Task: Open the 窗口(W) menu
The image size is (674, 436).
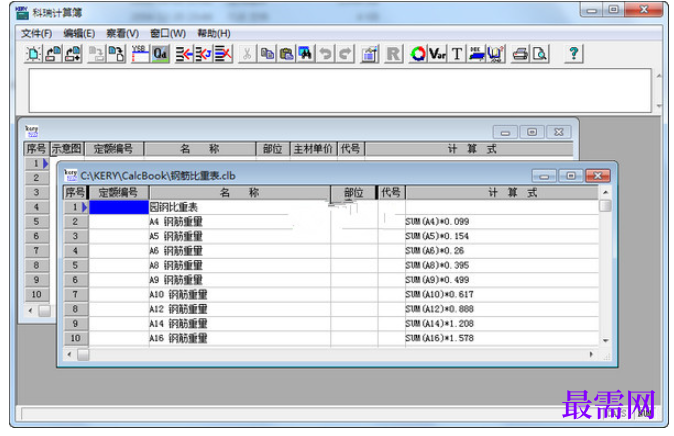Action: pyautogui.click(x=168, y=33)
